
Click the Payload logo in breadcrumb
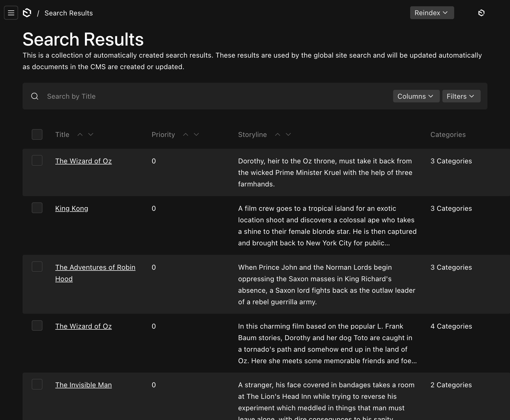coord(27,13)
